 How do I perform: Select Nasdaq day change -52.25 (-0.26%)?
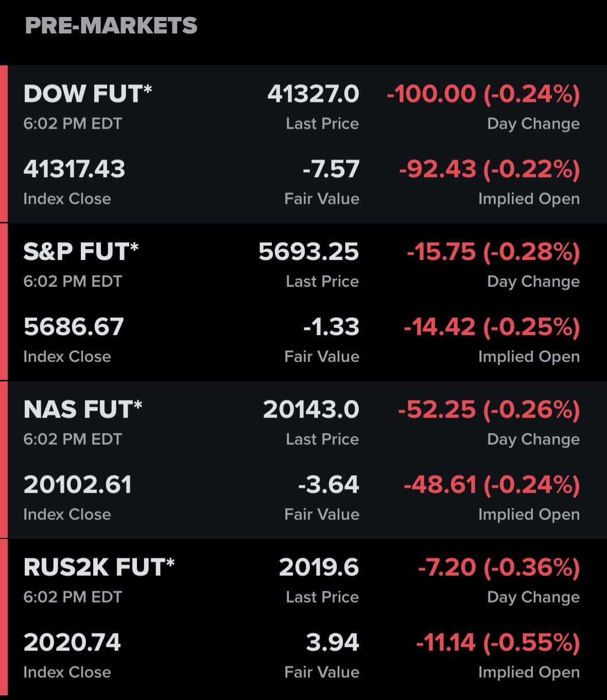point(489,410)
